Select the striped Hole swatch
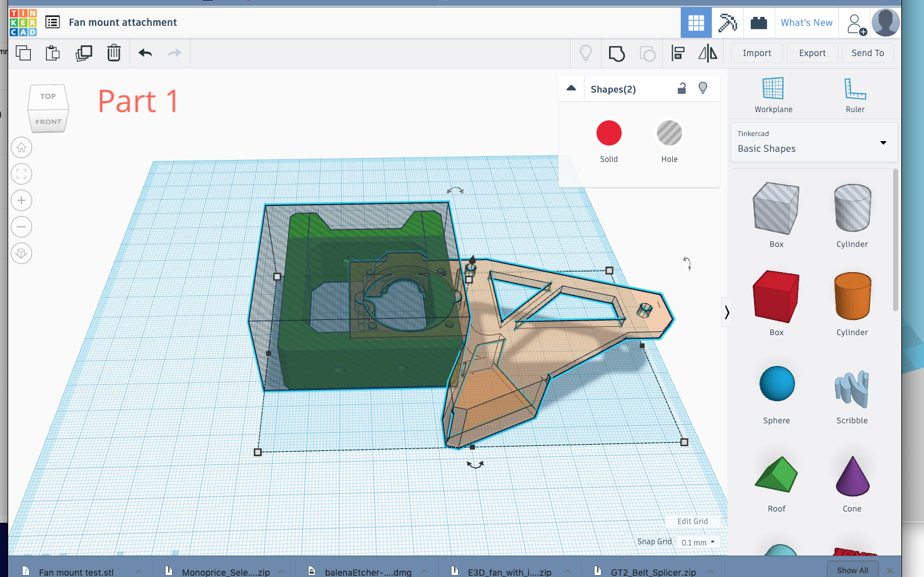 [x=670, y=133]
